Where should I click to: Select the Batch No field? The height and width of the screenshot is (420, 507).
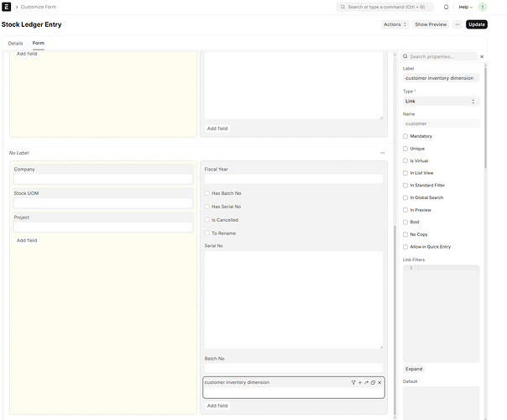tap(294, 364)
